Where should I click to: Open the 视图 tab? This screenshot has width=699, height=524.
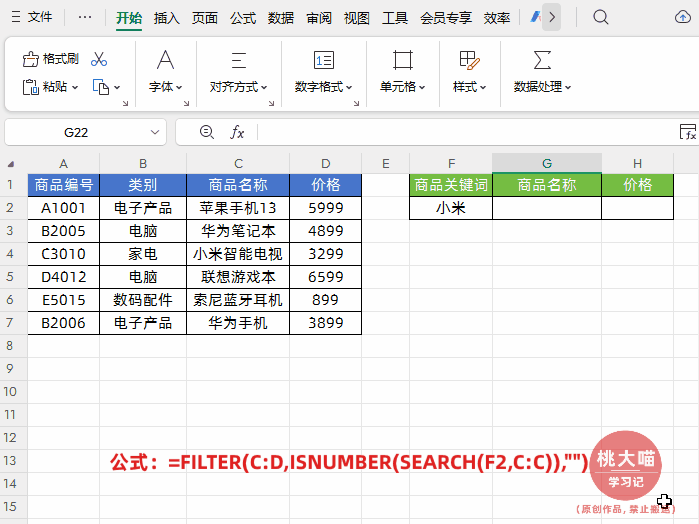[357, 18]
